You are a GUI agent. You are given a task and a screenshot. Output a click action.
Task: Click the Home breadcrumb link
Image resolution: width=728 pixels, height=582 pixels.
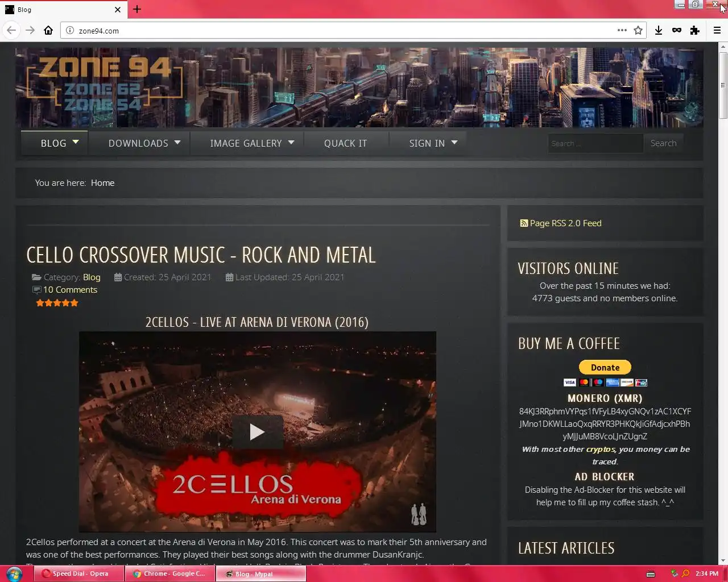pyautogui.click(x=102, y=182)
